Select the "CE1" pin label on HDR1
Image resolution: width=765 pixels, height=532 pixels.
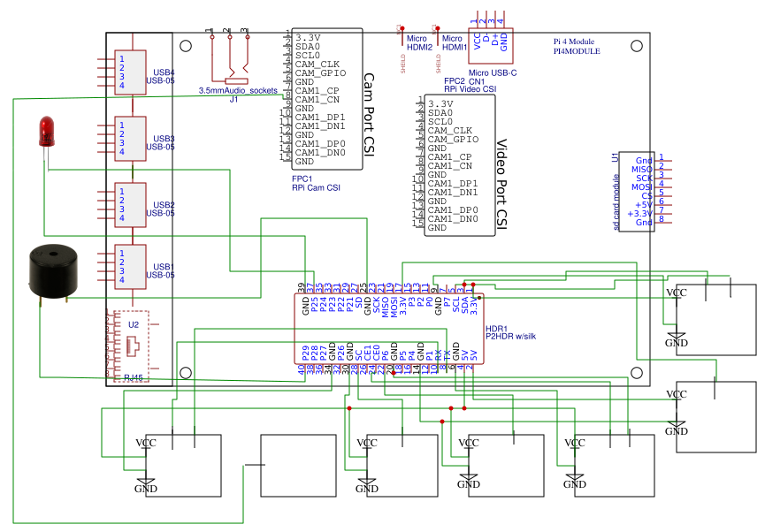pyautogui.click(x=367, y=353)
